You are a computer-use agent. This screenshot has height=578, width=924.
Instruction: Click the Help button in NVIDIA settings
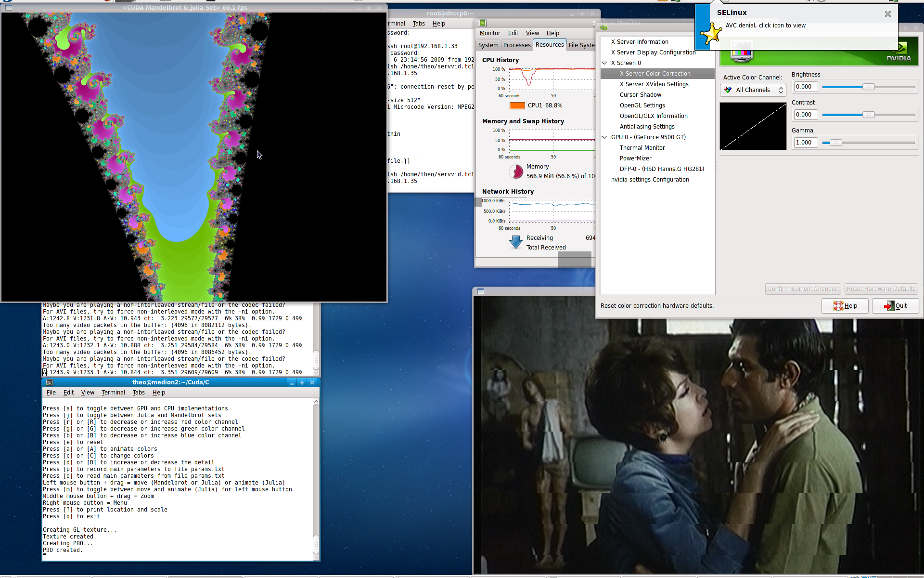pos(845,306)
